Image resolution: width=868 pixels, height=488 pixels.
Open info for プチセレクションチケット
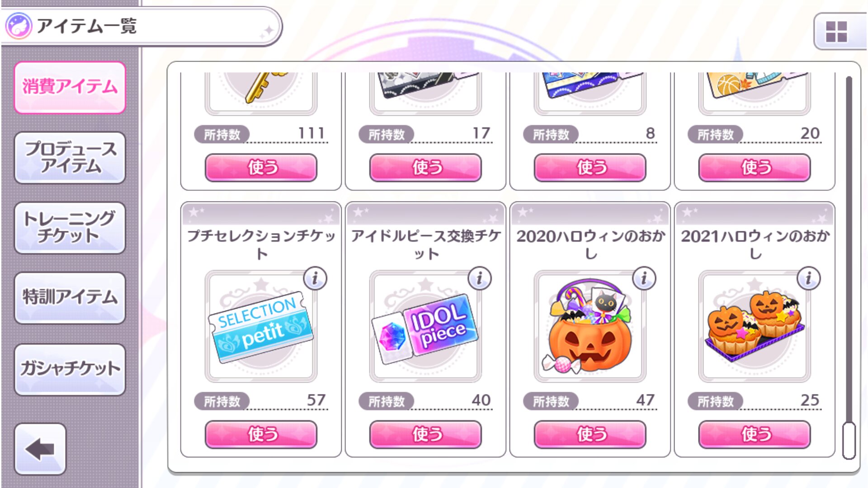coord(315,278)
